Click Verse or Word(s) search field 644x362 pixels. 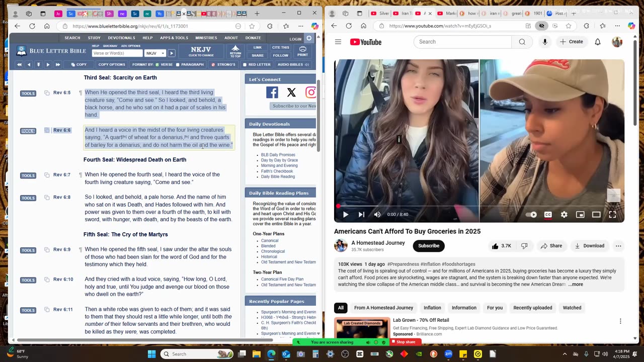(117, 53)
